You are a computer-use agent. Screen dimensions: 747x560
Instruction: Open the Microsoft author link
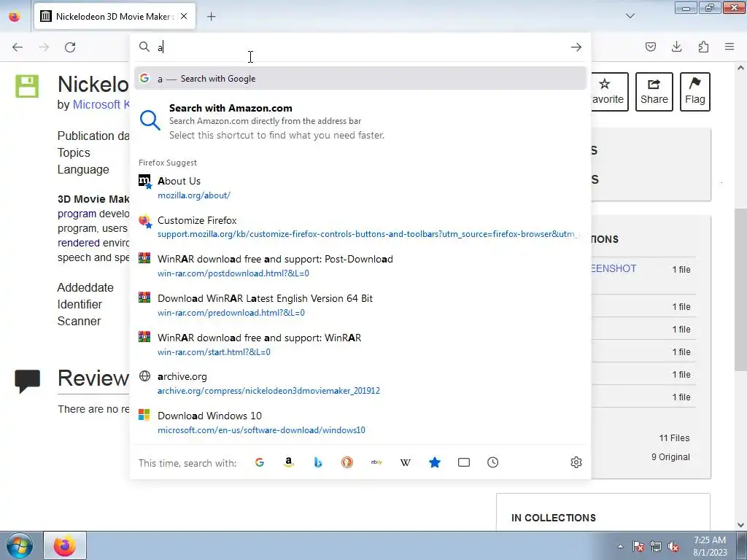tap(101, 105)
